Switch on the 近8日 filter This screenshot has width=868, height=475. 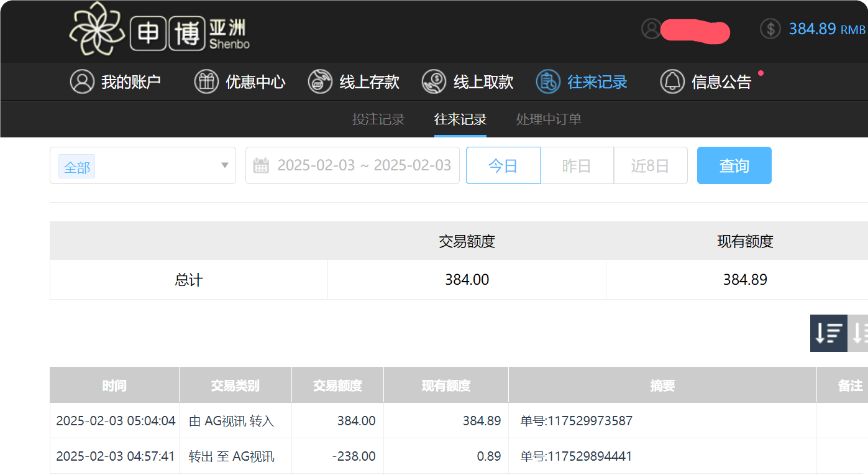coord(651,165)
